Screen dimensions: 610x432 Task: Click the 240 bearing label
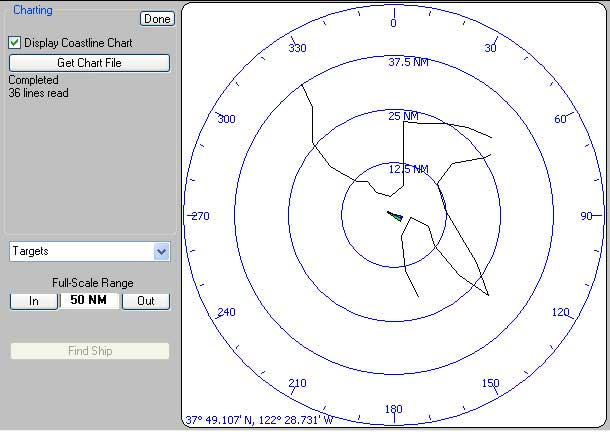tap(226, 312)
